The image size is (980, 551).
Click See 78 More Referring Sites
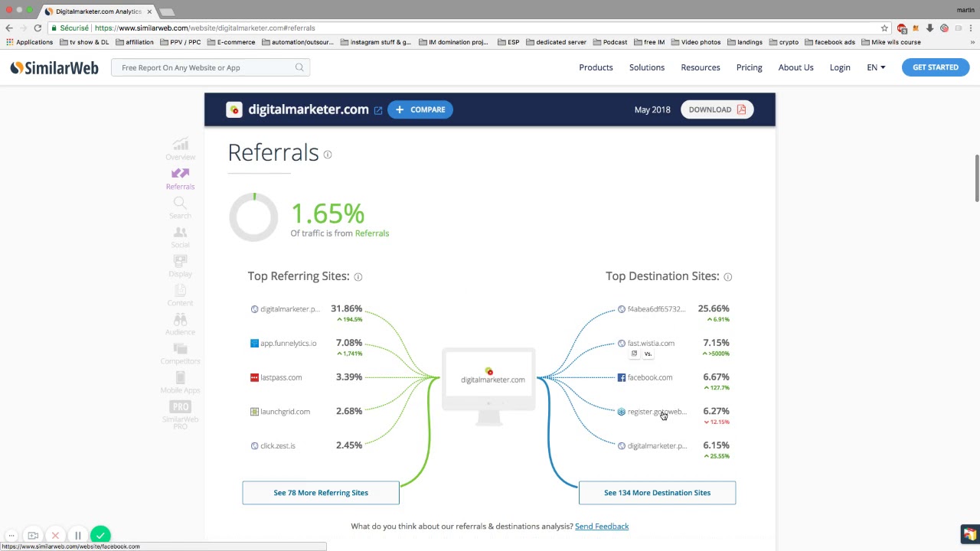pos(321,493)
